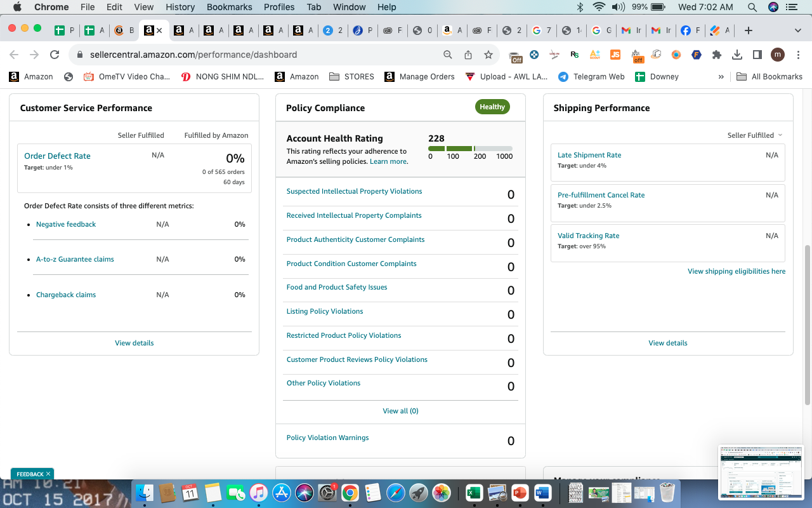Close the FEEDBACK tab widget
812x508 pixels.
pyautogui.click(x=48, y=474)
